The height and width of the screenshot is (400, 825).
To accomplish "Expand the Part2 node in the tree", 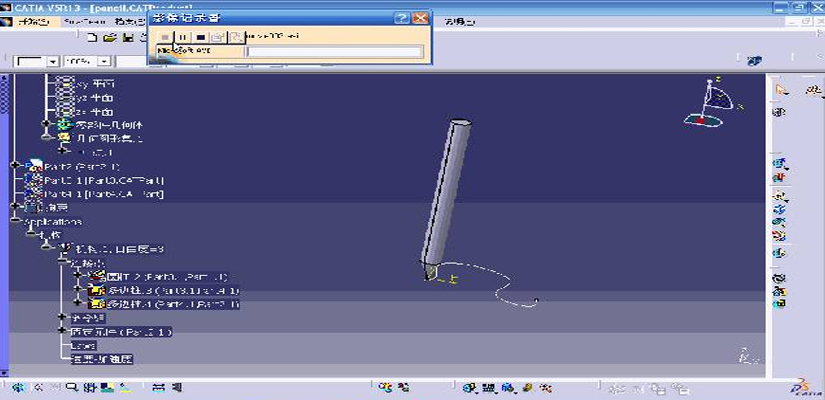I will tap(14, 165).
